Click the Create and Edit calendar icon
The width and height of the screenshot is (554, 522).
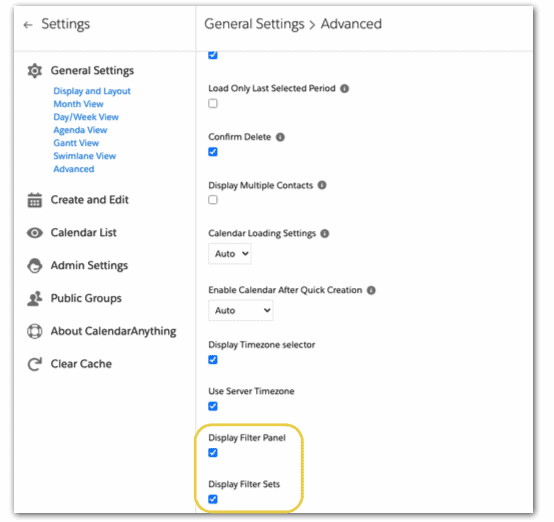tap(35, 200)
